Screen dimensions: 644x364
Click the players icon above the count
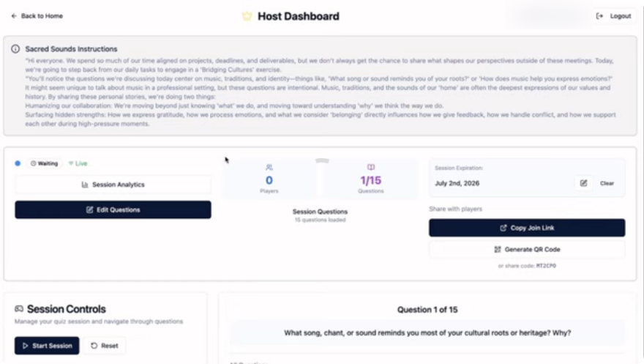(269, 167)
